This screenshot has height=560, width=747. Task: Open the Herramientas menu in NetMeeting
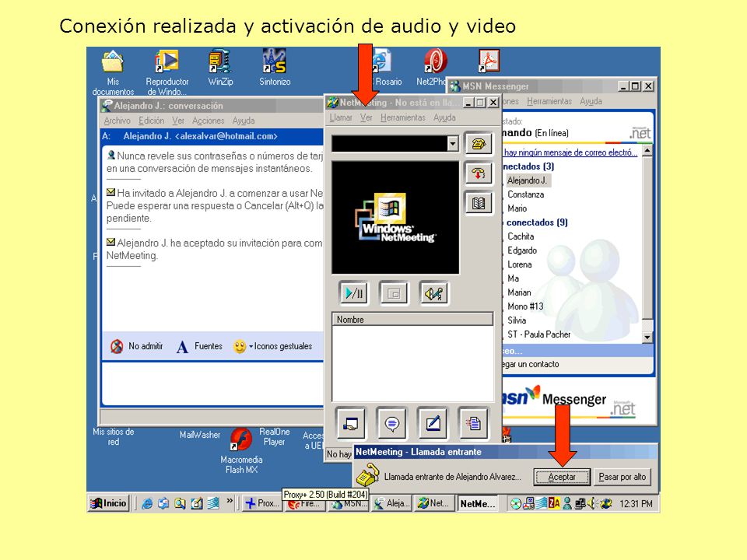pyautogui.click(x=402, y=117)
